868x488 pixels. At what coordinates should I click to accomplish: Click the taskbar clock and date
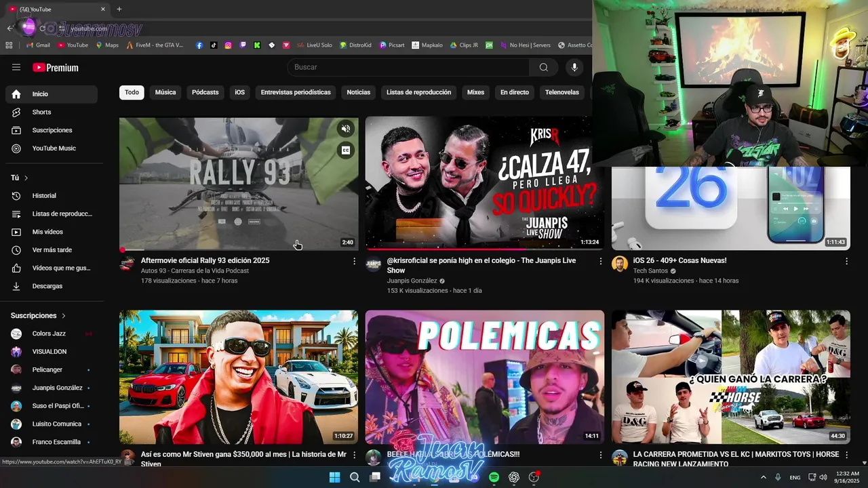tap(847, 477)
